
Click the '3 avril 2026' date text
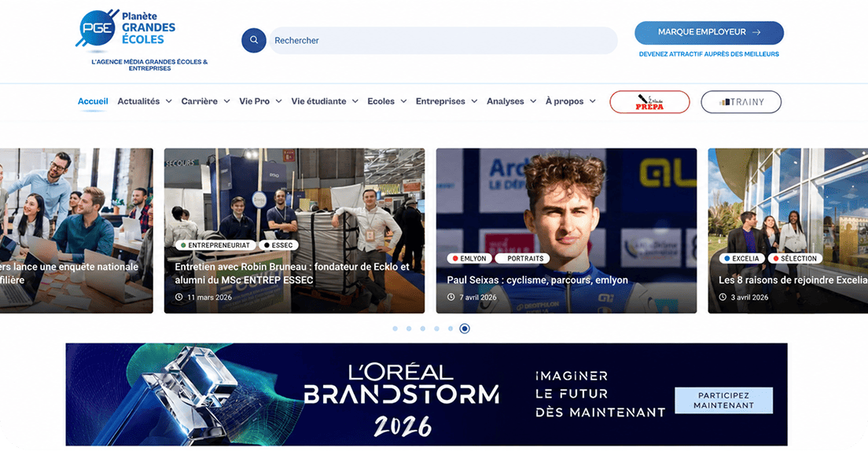[x=749, y=297]
